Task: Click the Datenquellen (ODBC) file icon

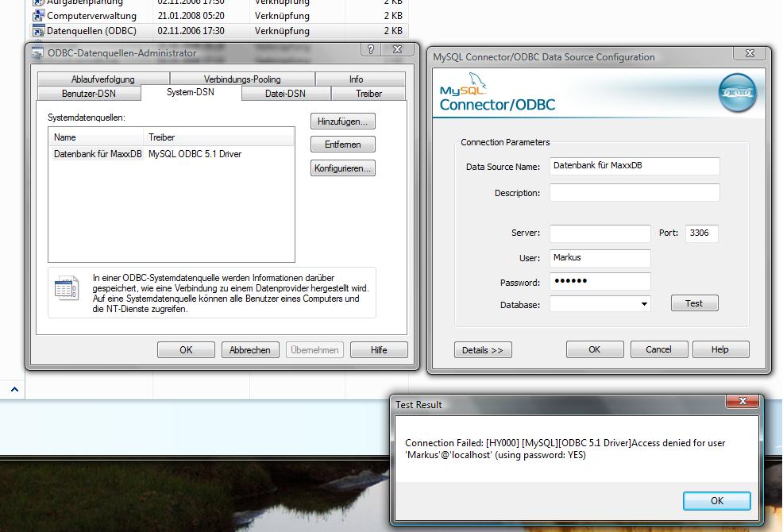Action: point(38,31)
